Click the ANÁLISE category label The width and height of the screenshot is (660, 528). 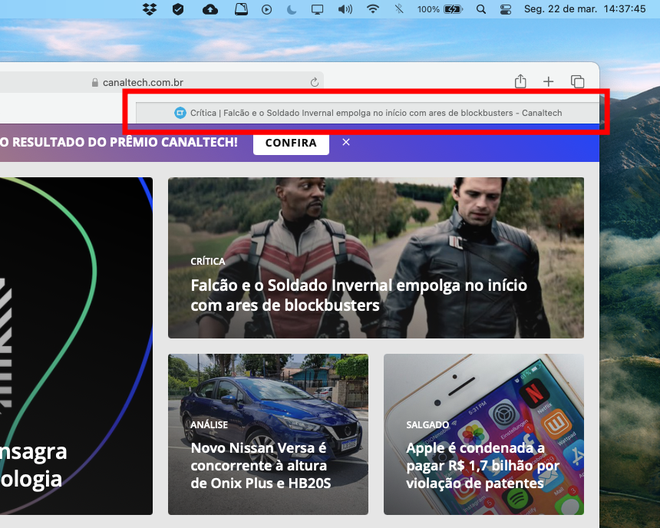[209, 425]
